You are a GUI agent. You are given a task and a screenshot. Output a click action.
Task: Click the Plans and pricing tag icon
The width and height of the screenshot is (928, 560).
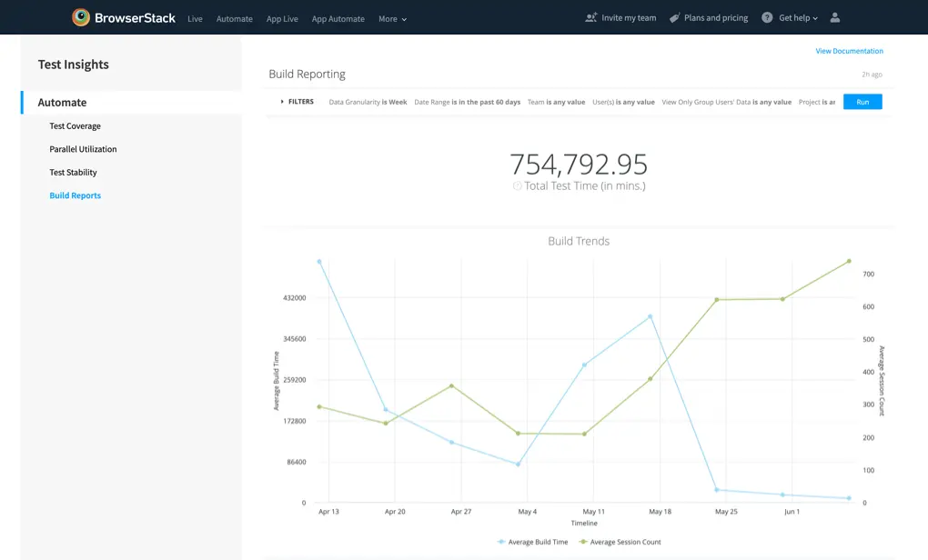674,17
